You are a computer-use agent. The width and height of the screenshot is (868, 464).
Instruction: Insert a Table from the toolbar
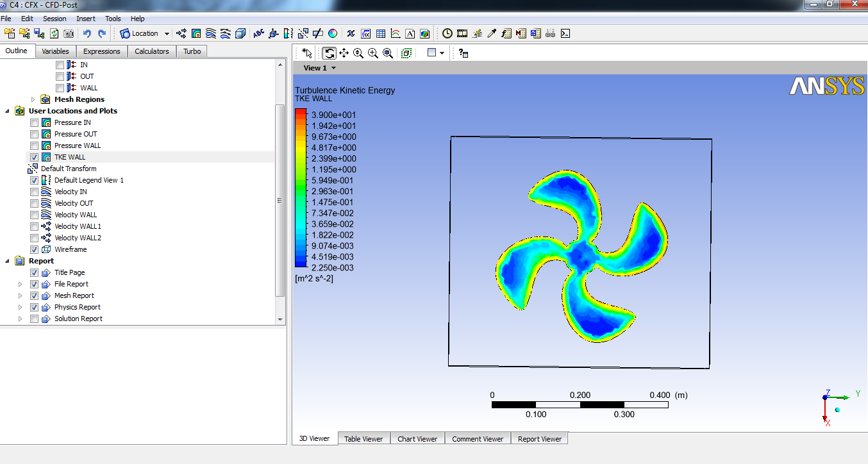click(x=381, y=33)
